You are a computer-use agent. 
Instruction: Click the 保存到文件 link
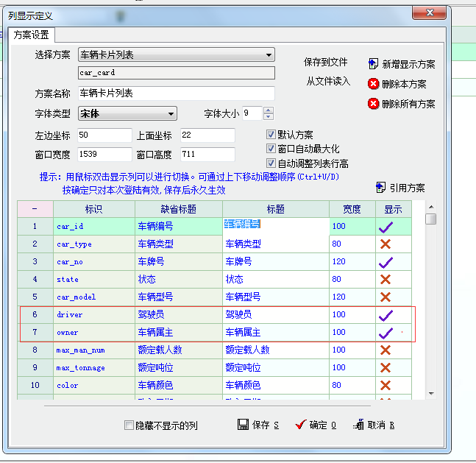coord(327,63)
